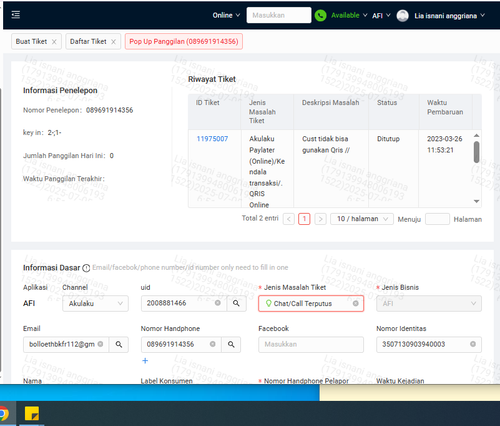Search by Email magnifier icon
Screen dimensions: 500x426
point(119,344)
